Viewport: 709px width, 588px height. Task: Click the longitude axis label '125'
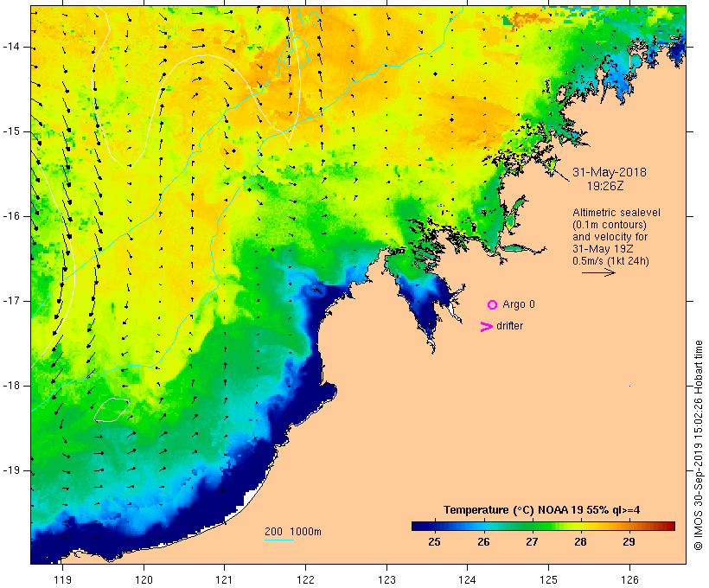coord(548,579)
